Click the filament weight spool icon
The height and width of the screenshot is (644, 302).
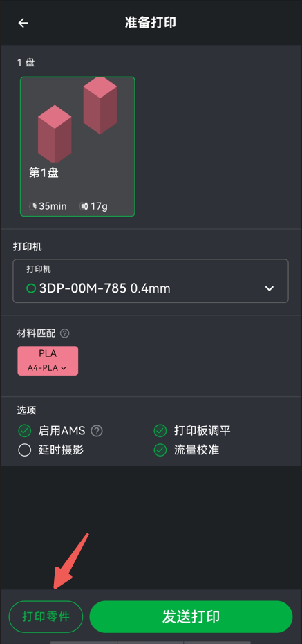[x=84, y=206]
